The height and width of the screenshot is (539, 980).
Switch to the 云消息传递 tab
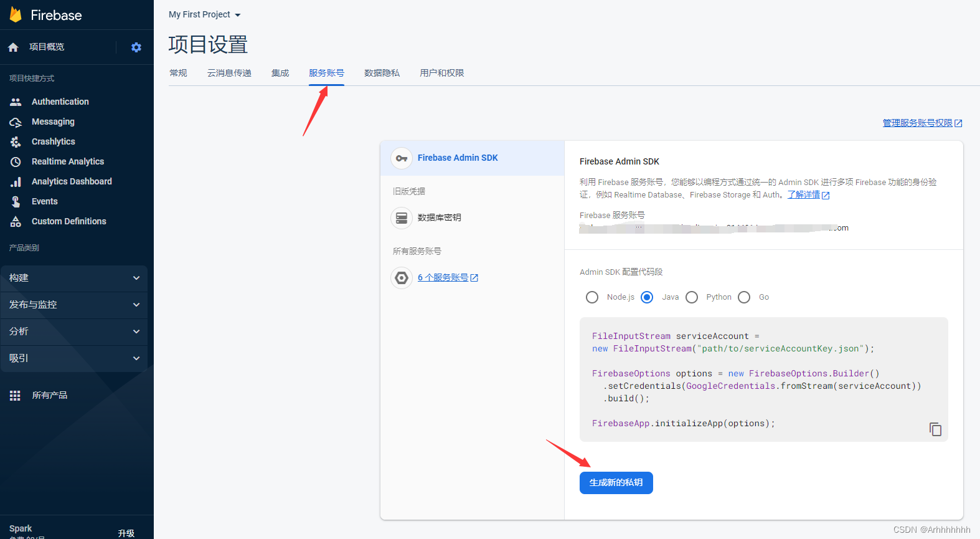(229, 73)
